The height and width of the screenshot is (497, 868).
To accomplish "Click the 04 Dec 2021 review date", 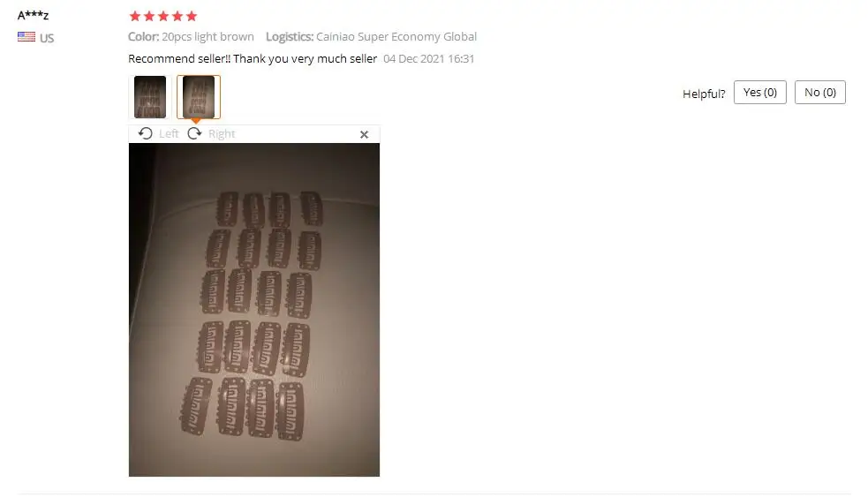I will 429,58.
